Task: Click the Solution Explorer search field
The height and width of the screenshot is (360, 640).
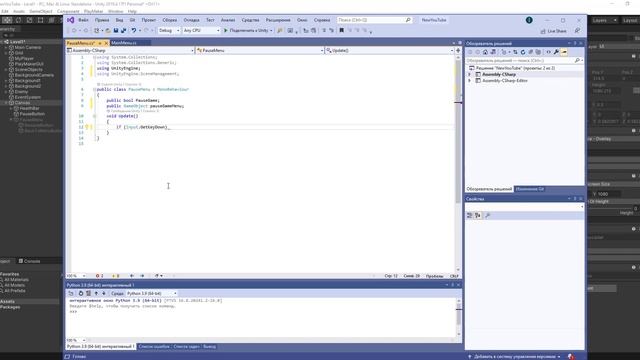Action: 524,60
